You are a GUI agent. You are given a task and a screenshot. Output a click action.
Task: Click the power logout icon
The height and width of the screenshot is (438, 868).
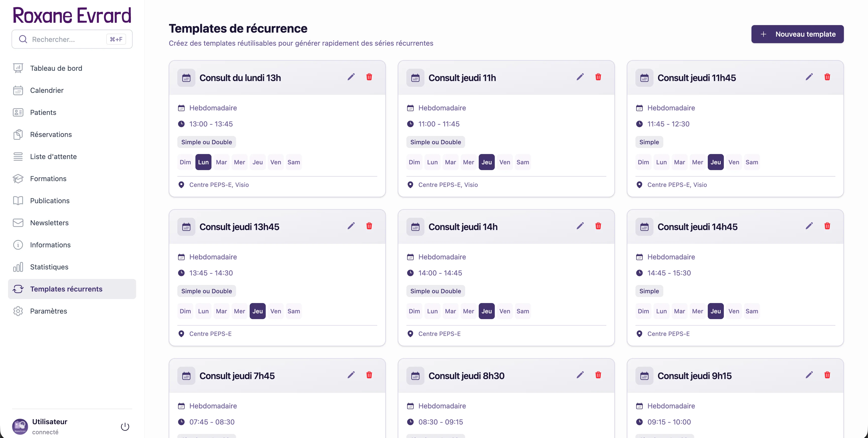[125, 426]
